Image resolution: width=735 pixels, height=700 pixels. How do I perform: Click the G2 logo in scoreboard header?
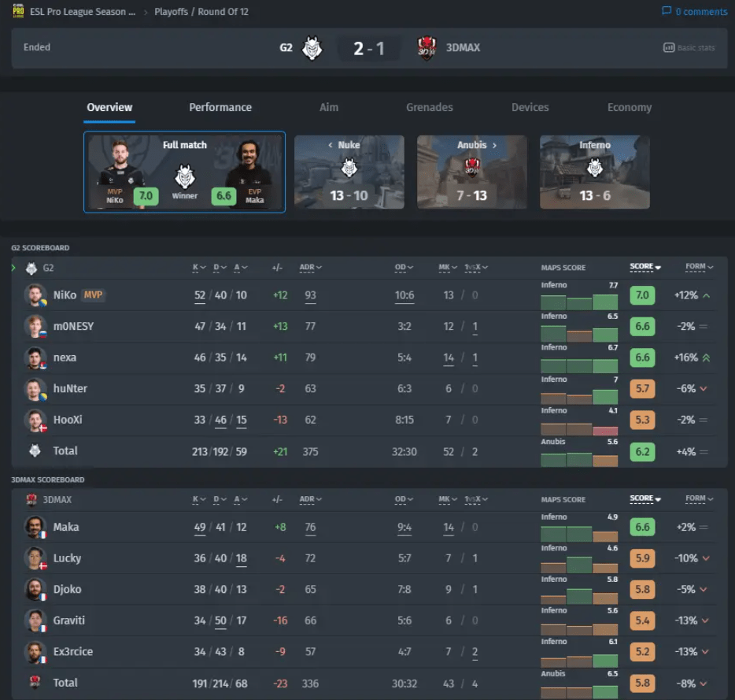pos(31,268)
